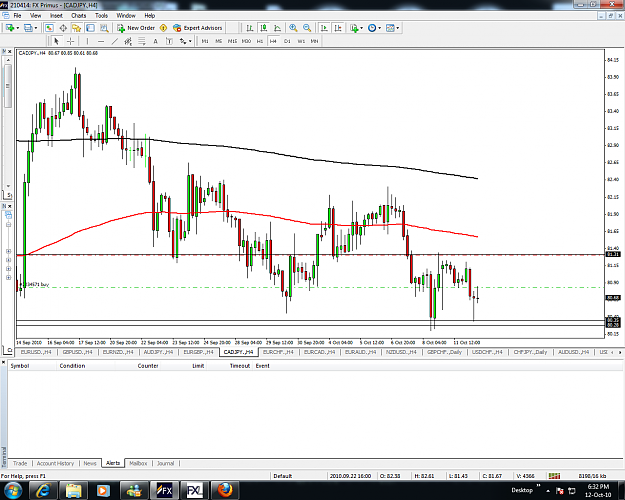Click the Expert Advisors button
625x500 pixels.
[x=198, y=28]
